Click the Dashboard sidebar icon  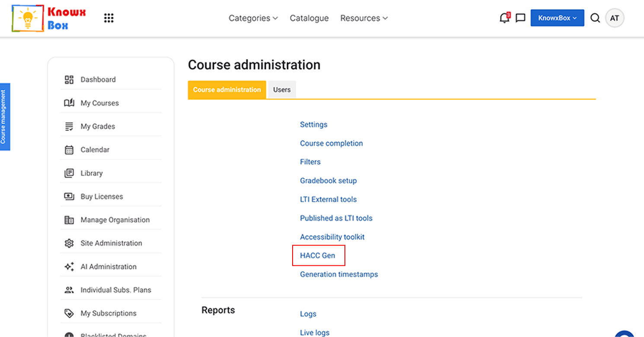tap(69, 79)
